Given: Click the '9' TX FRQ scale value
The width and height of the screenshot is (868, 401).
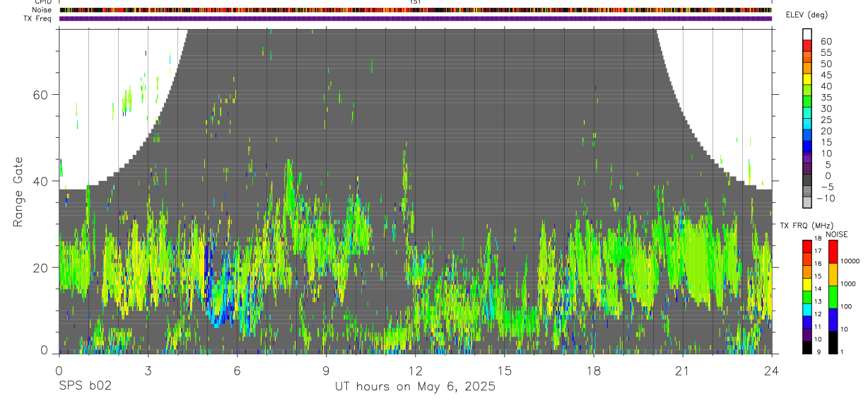Looking at the screenshot, I should [818, 351].
